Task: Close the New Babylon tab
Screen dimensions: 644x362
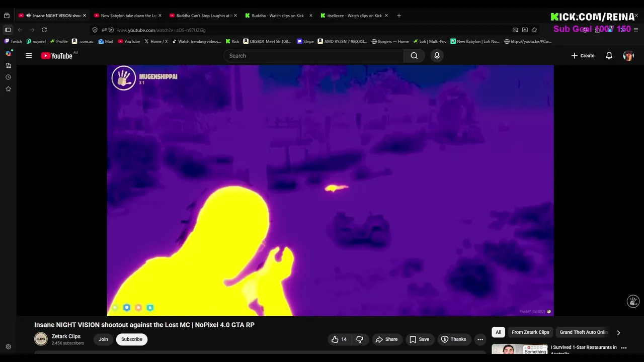Action: point(160,16)
